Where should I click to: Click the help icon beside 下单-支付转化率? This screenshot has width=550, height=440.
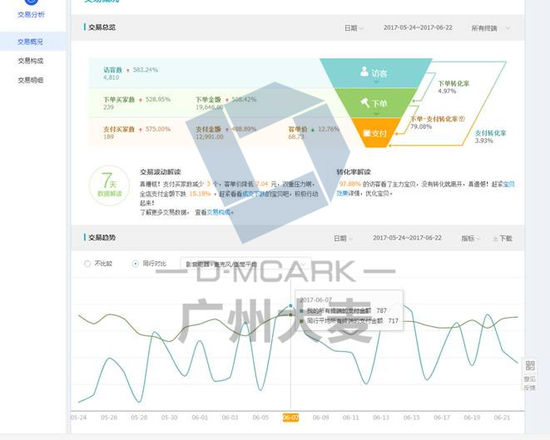coord(462,119)
